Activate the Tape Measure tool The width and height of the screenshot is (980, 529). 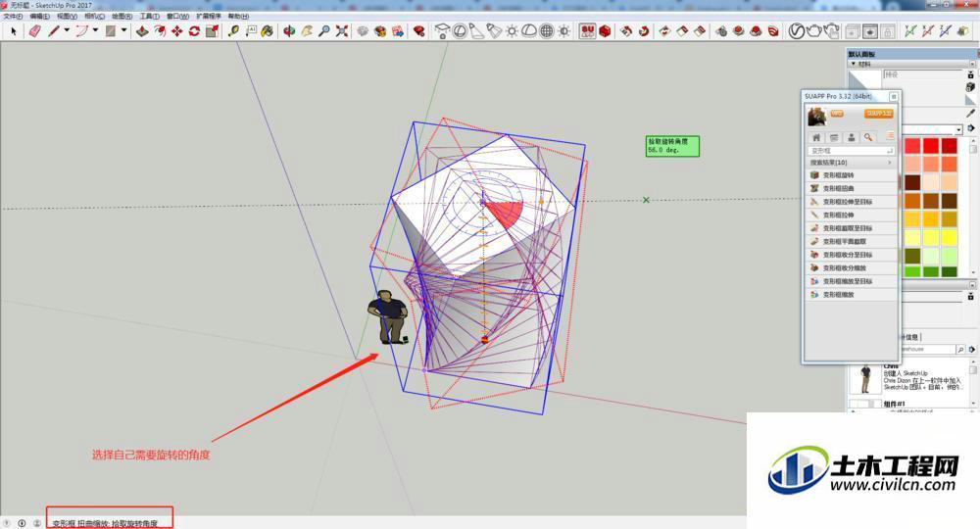tap(234, 31)
